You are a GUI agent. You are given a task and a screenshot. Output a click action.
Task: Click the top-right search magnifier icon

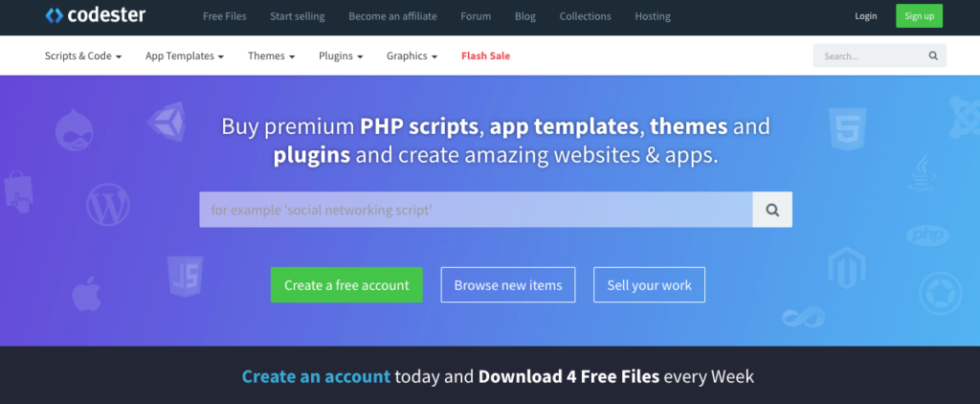[x=933, y=56]
